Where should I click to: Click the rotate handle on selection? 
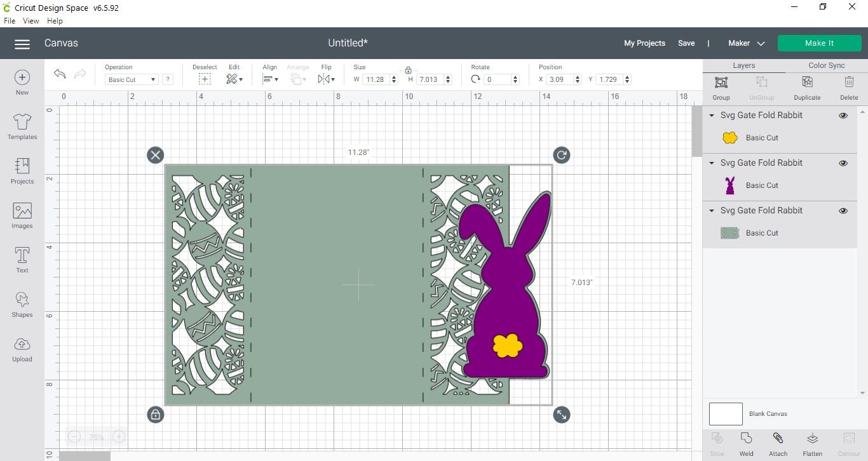(562, 155)
